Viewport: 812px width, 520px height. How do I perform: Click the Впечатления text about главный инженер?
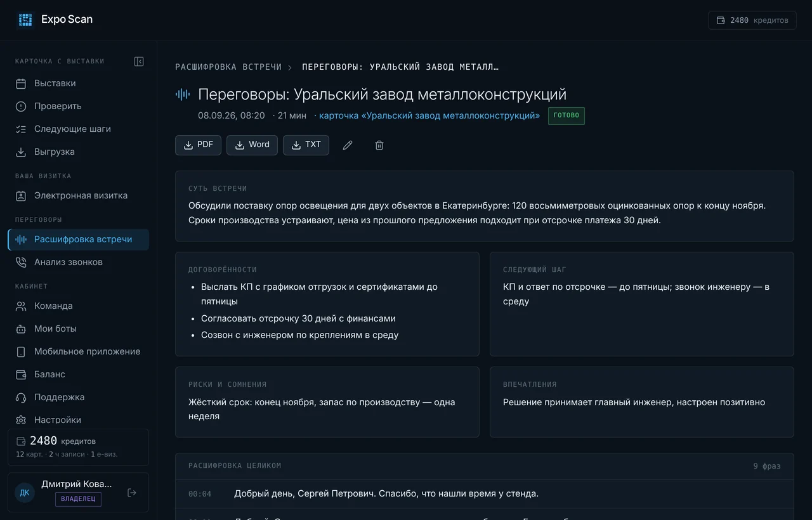point(634,402)
